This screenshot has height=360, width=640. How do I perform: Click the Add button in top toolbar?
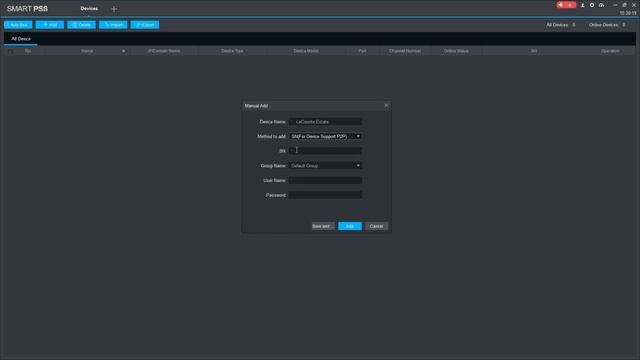(50, 25)
